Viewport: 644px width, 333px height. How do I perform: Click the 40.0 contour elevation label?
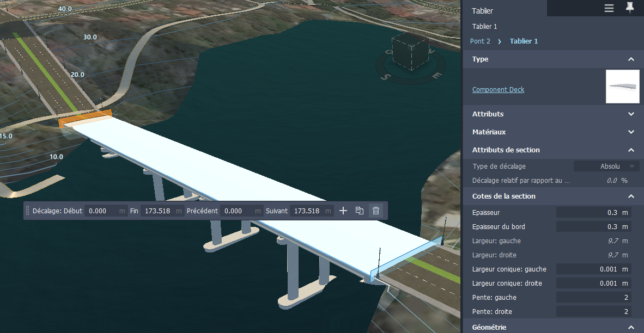(x=65, y=9)
